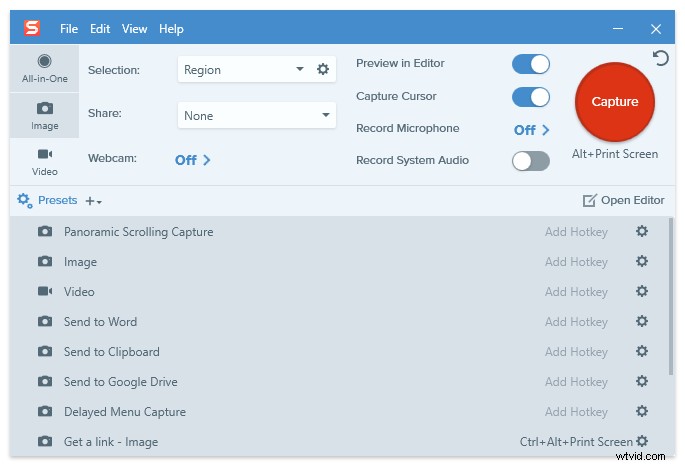685x466 pixels.
Task: Turn off Capture Cursor toggle
Action: point(530,97)
